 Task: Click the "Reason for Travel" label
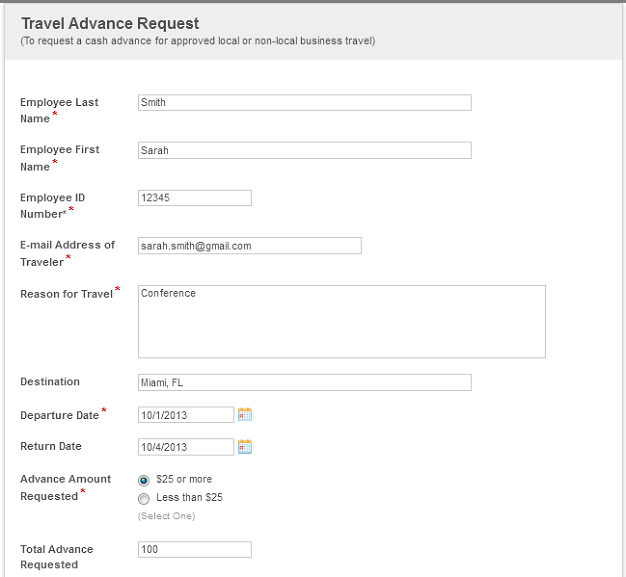pyautogui.click(x=67, y=294)
